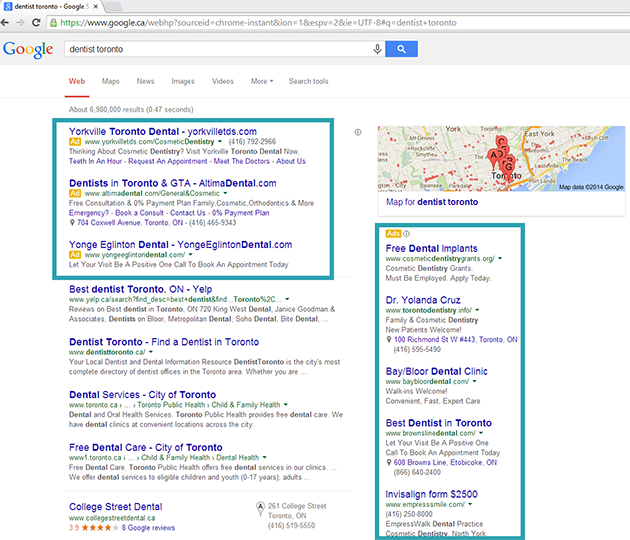Image resolution: width=630 pixels, height=540 pixels.
Task: Expand dropdown arrow next to dentisttoronto.ca URL
Action: (x=151, y=352)
